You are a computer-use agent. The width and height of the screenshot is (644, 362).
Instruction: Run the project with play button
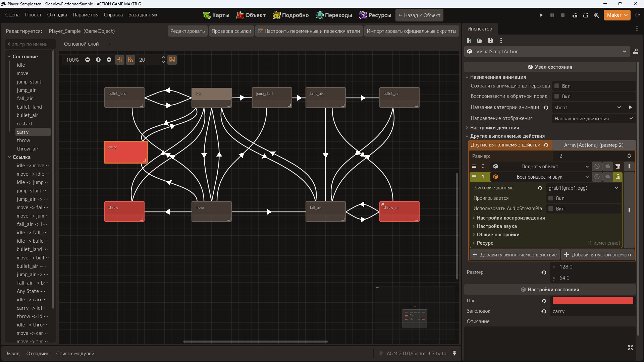click(541, 15)
